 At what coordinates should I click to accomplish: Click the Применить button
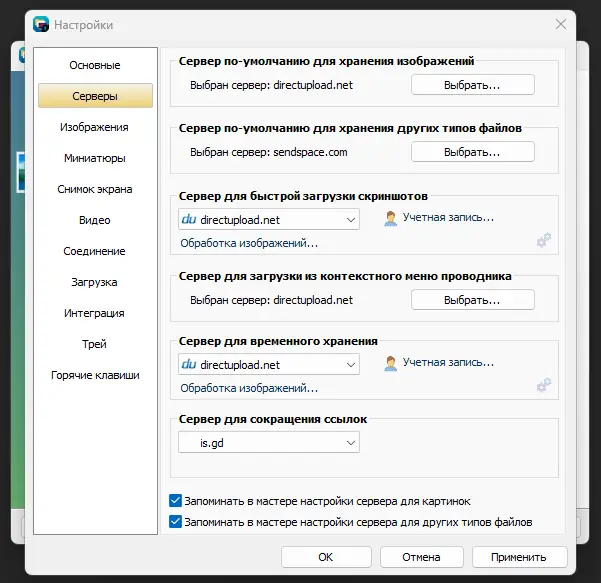click(519, 557)
